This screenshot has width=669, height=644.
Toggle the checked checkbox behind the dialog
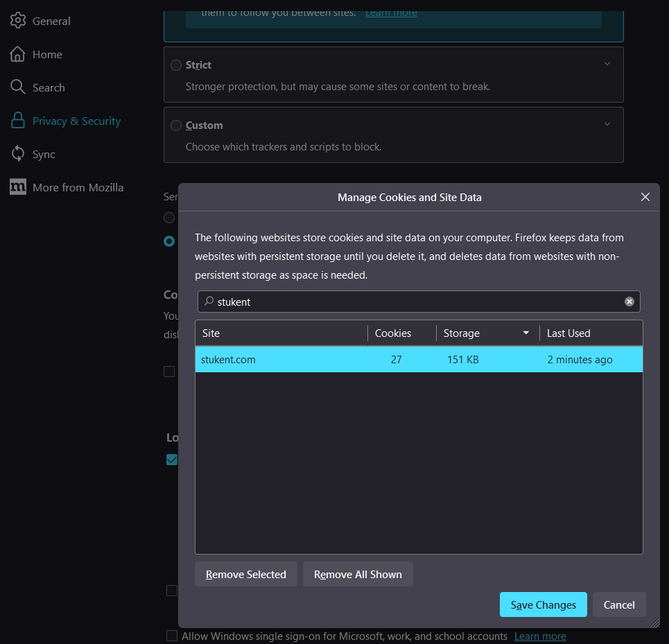(171, 460)
